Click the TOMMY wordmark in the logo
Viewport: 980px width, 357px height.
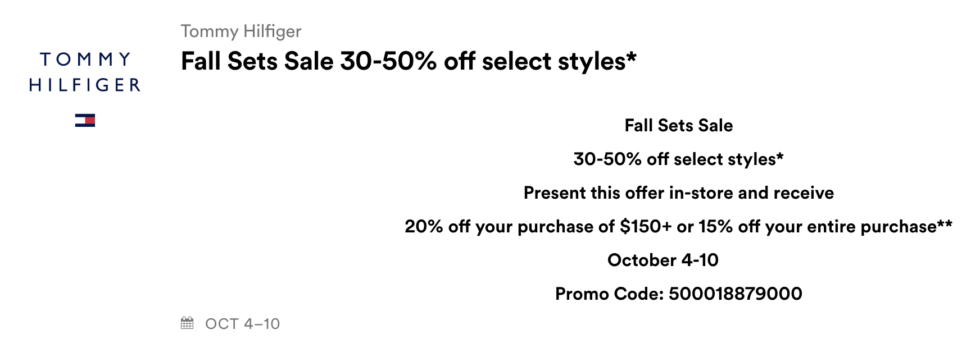tap(85, 60)
